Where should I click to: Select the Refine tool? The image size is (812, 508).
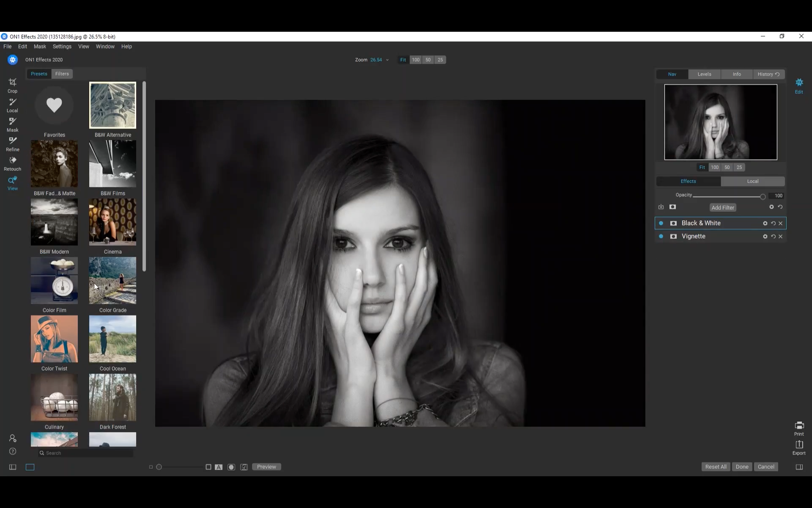[12, 144]
